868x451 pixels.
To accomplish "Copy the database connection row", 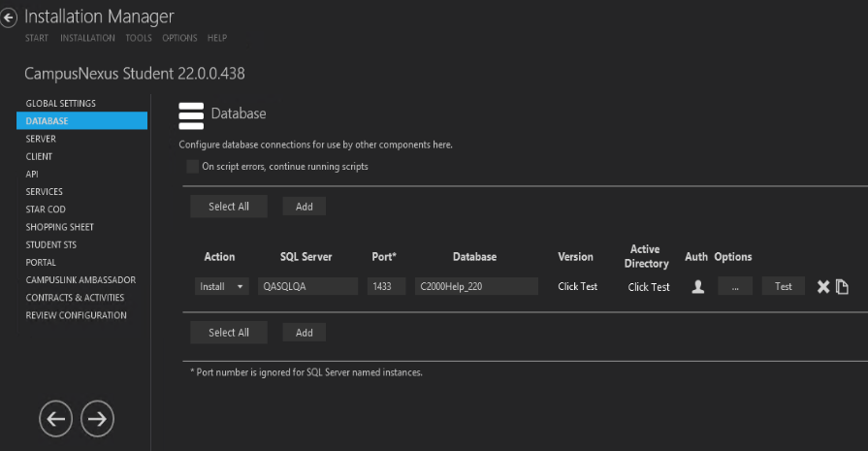I will click(x=842, y=287).
